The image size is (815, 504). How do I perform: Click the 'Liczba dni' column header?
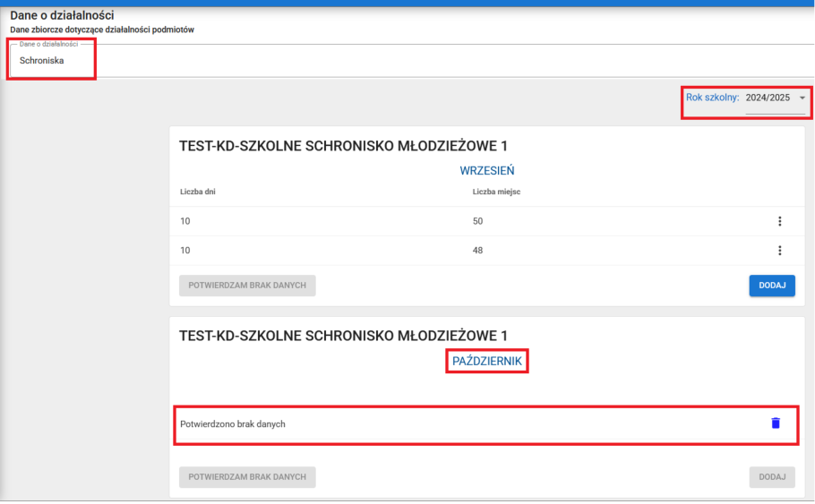197,191
